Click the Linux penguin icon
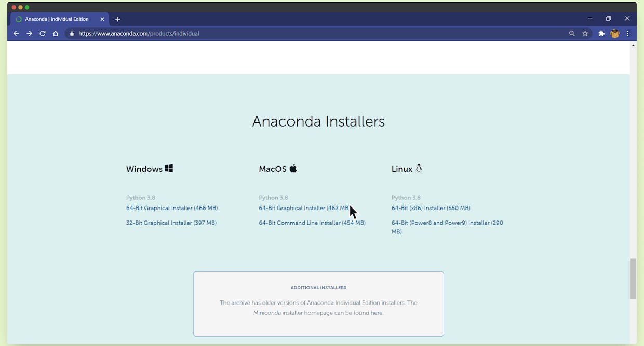 point(419,168)
